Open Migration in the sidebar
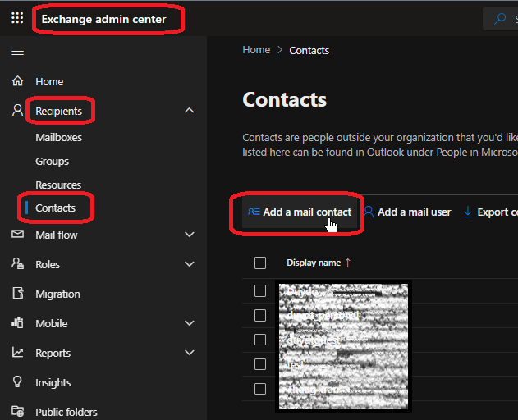 coord(57,294)
